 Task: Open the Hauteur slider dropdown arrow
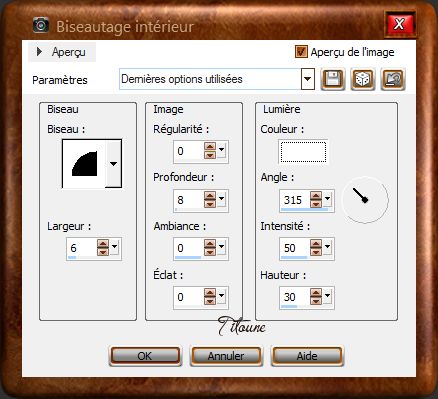327,297
